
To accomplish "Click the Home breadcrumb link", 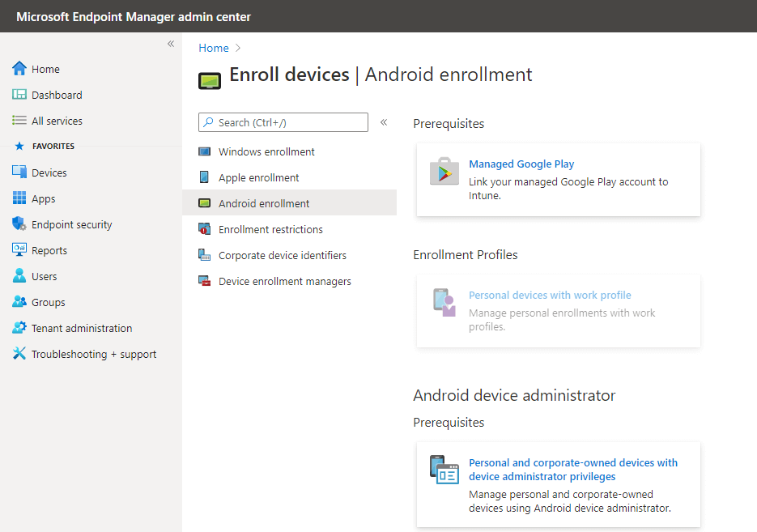I will tap(214, 48).
